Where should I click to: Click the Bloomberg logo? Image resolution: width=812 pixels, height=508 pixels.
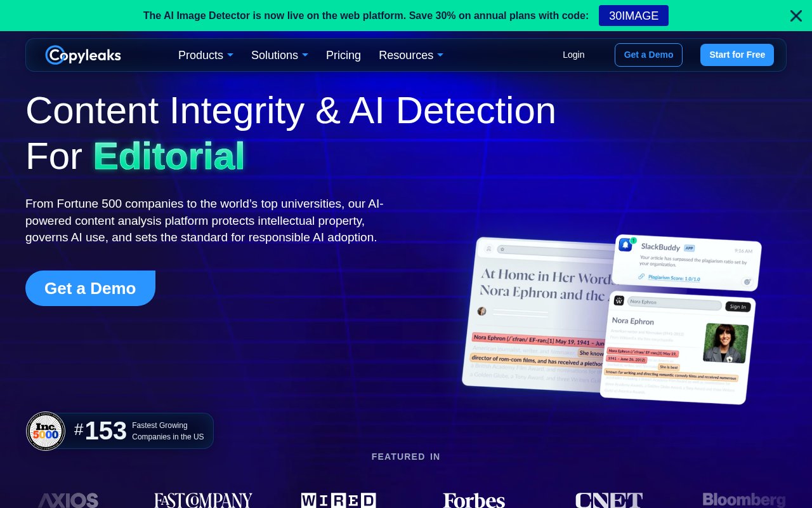pyautogui.click(x=744, y=500)
